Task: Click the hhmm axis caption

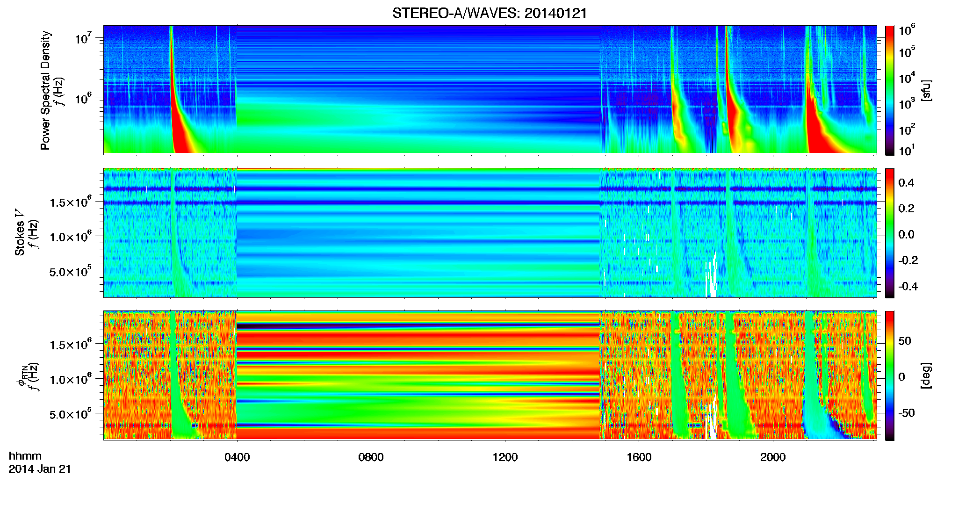Action: click(25, 456)
